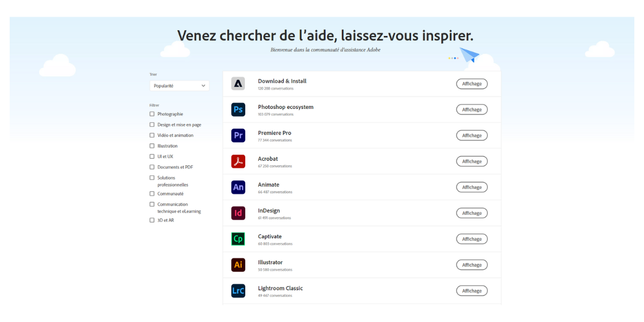Check the 3D et AR filter
The height and width of the screenshot is (322, 644).
(x=152, y=220)
